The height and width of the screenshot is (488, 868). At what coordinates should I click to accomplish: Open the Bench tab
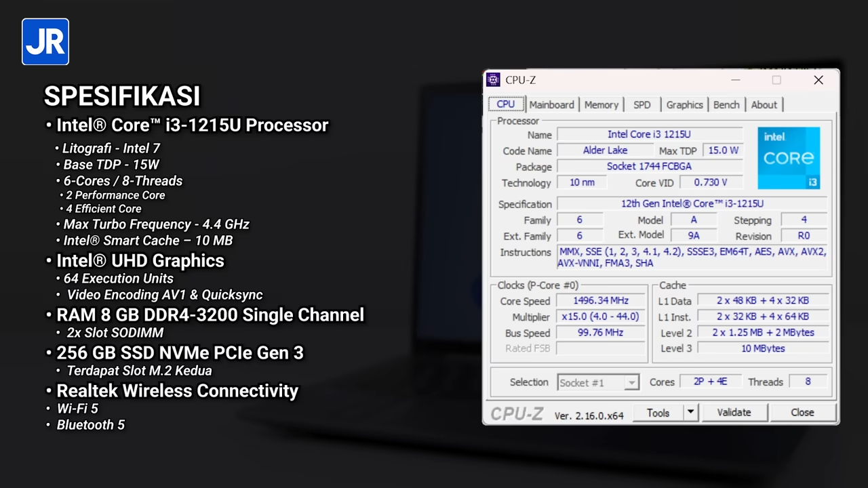(x=726, y=104)
